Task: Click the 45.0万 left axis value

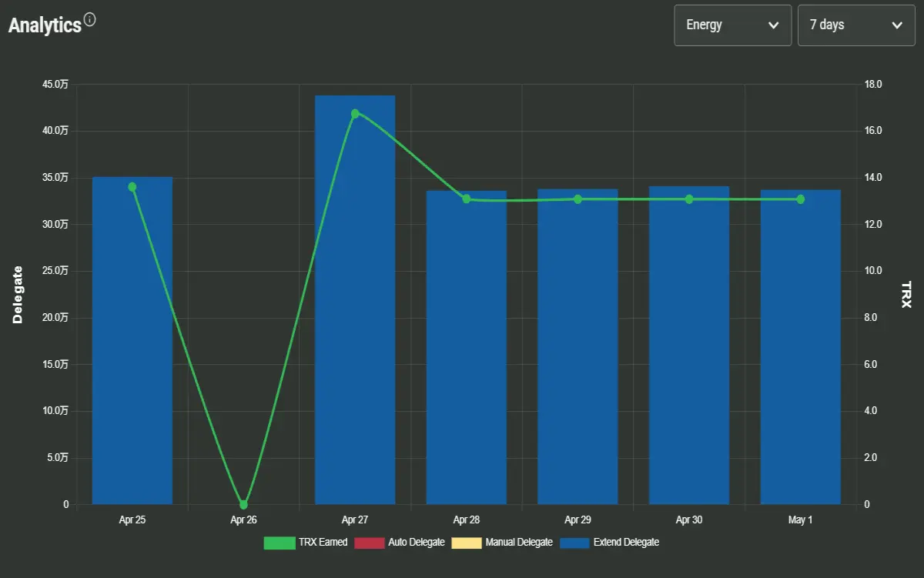Action: [x=55, y=85]
